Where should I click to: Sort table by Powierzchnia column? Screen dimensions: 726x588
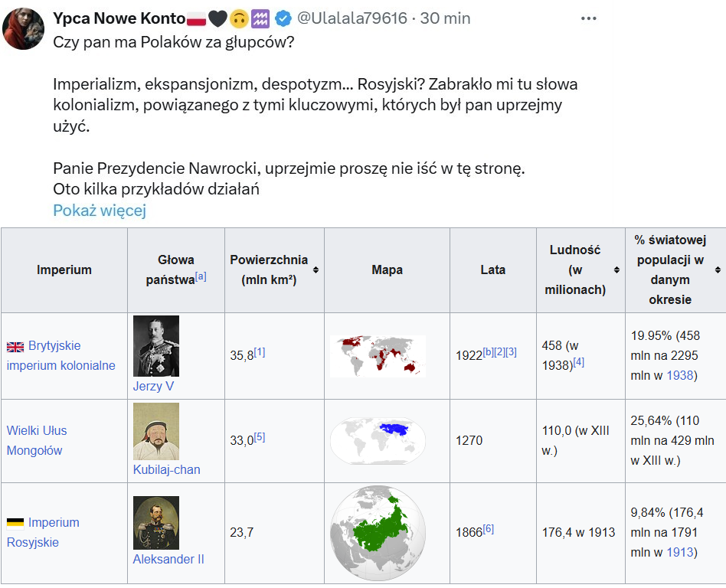point(316,270)
